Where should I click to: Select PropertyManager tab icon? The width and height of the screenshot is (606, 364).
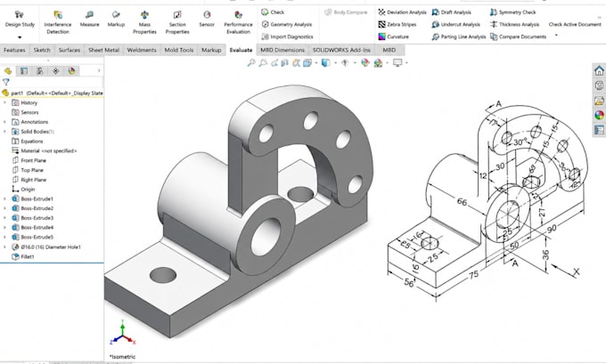coord(24,71)
